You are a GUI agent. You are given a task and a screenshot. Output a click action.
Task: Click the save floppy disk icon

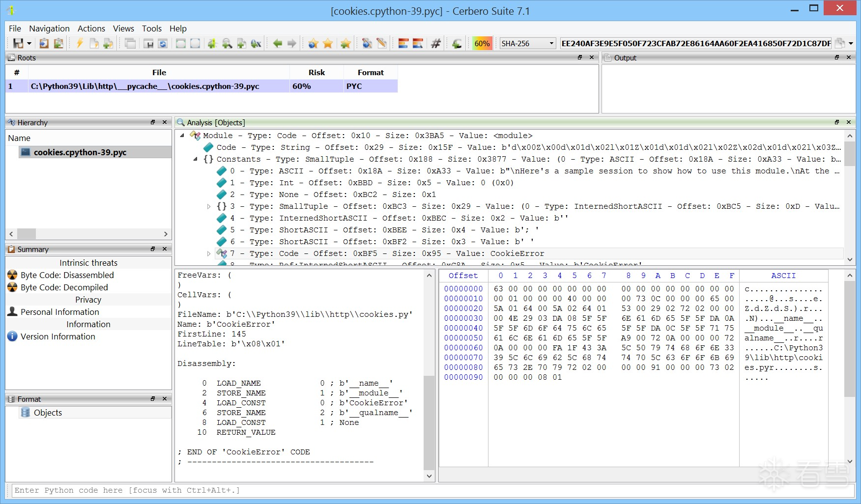(18, 44)
